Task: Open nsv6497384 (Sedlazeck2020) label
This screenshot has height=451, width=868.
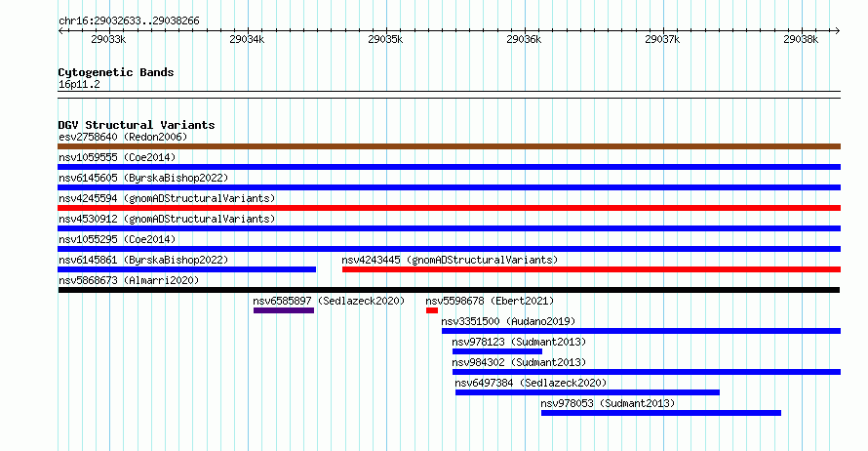Action: pyautogui.click(x=531, y=383)
